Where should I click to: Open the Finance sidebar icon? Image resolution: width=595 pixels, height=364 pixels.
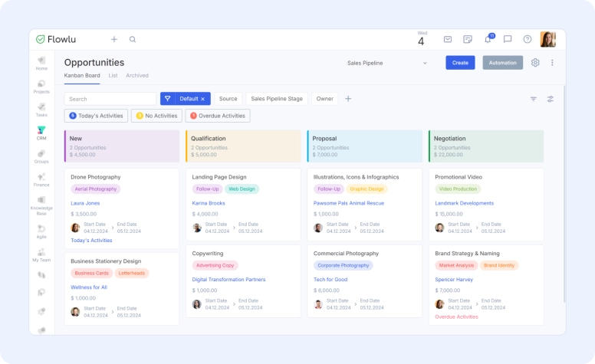pyautogui.click(x=41, y=180)
